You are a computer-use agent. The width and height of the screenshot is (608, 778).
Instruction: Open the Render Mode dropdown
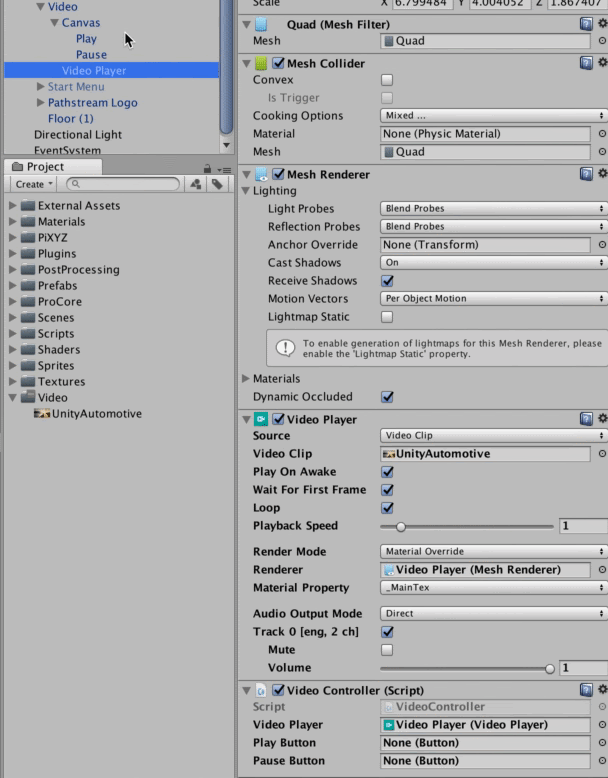493,552
